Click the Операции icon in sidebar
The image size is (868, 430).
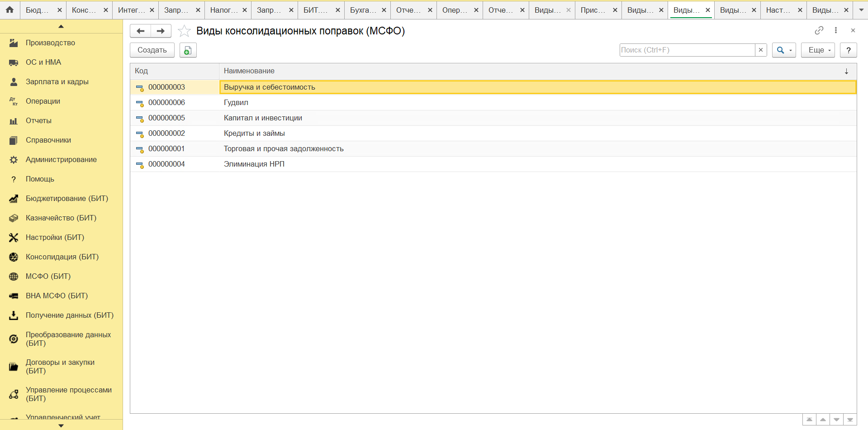click(x=14, y=101)
